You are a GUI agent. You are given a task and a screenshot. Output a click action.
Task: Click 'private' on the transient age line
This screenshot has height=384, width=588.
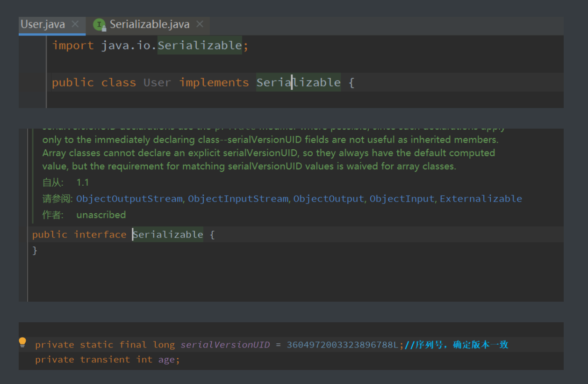tap(55, 360)
